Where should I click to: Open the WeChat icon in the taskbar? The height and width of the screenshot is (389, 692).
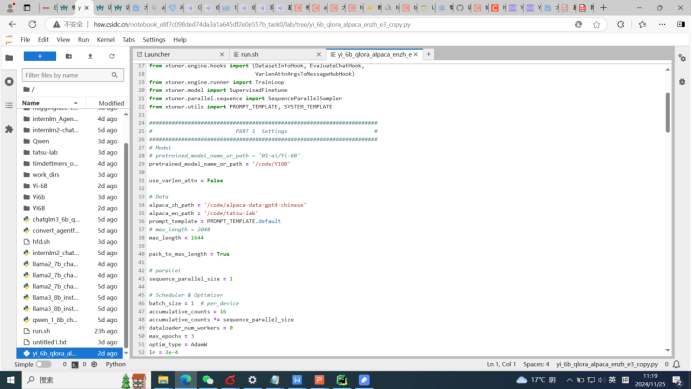coord(207,380)
